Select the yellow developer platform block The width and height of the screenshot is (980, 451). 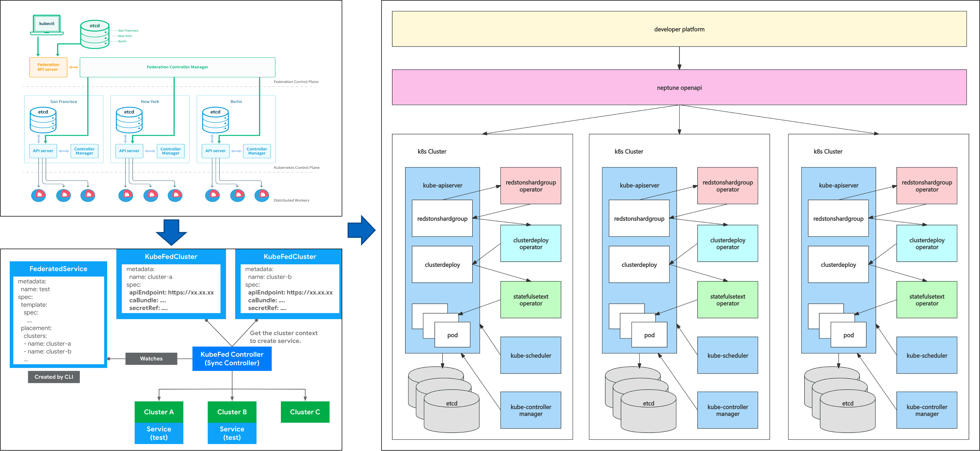(x=679, y=29)
